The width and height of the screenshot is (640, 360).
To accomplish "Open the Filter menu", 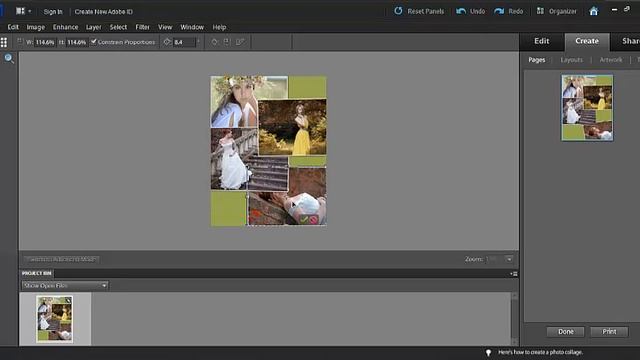I will (x=142, y=27).
